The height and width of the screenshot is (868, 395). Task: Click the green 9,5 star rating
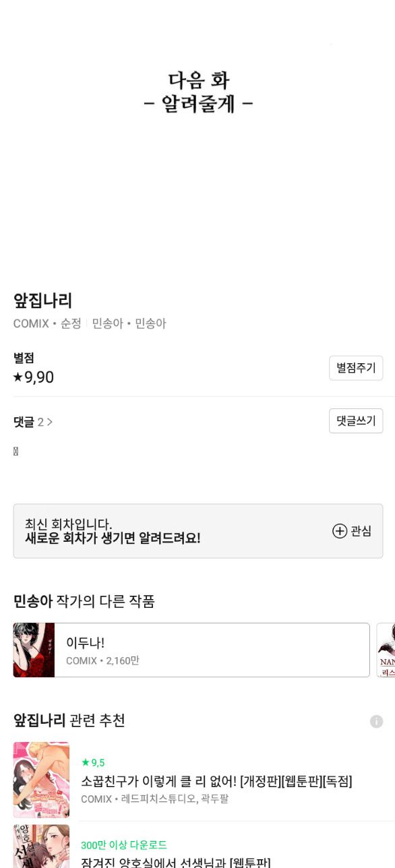click(x=93, y=762)
